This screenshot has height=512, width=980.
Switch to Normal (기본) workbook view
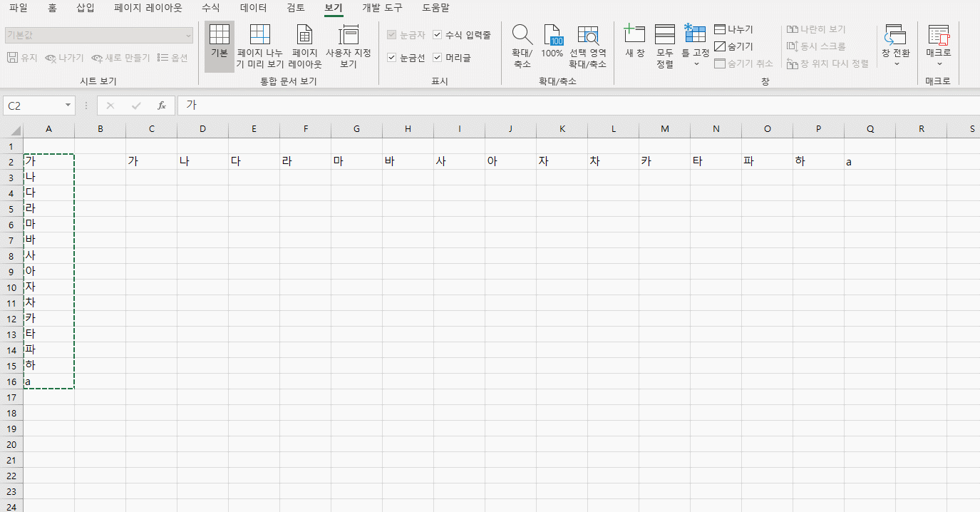coord(220,46)
